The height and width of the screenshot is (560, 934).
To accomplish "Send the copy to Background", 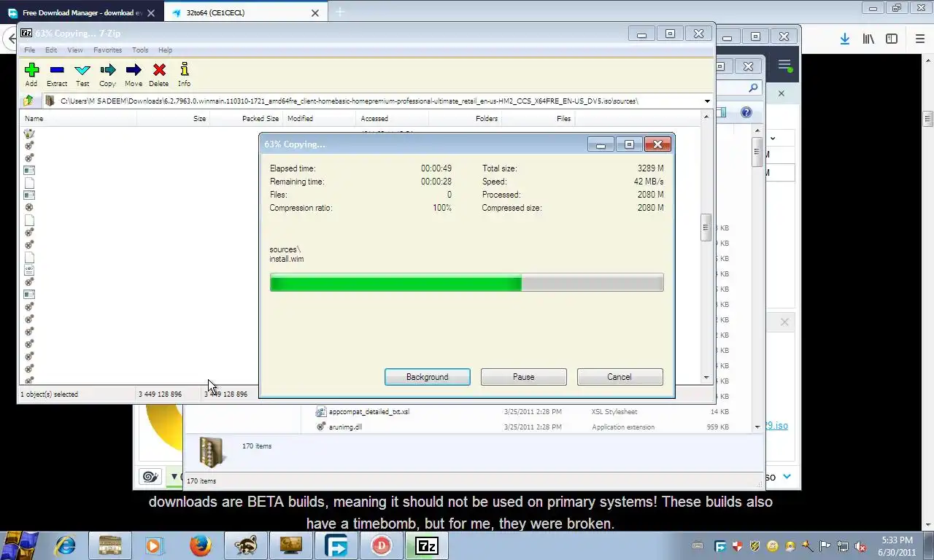I will pyautogui.click(x=428, y=377).
